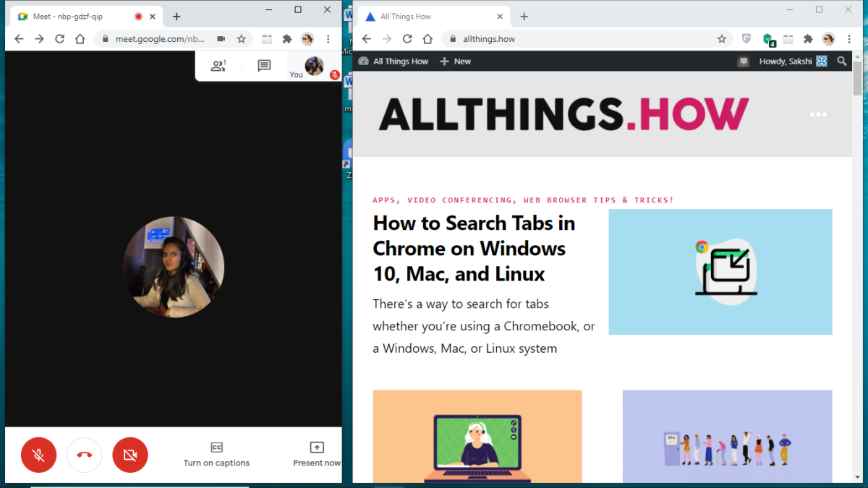Open Chrome three-dot menu in Meet window
Screen dimensions: 868x488
tap(328, 39)
